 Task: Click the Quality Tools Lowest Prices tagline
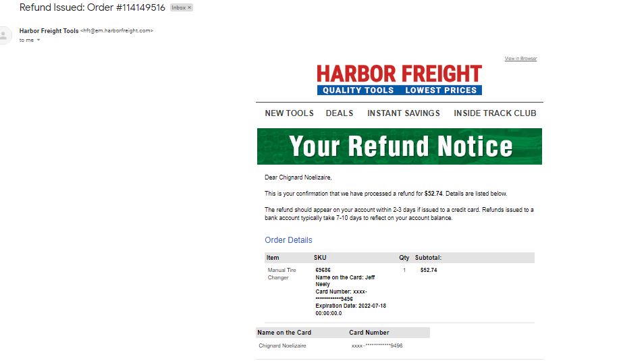399,90
